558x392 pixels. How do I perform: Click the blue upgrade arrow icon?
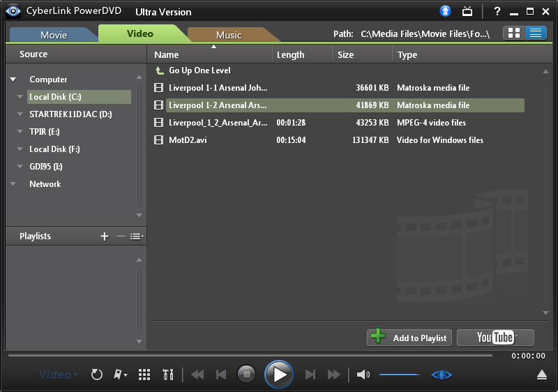pos(446,11)
